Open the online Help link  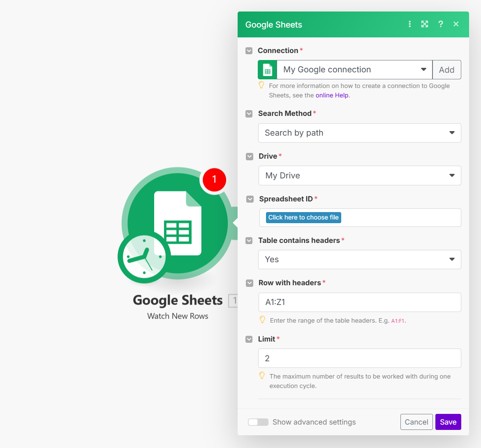tap(332, 95)
